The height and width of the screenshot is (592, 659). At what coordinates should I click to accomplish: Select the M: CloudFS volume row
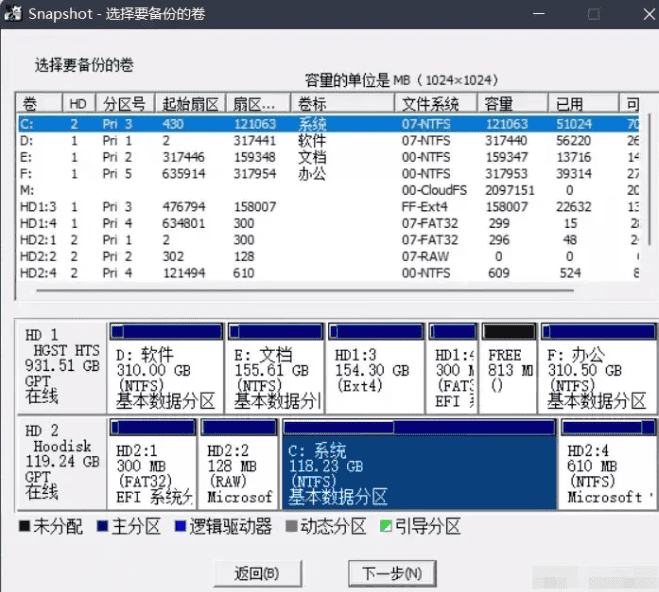tap(328, 190)
